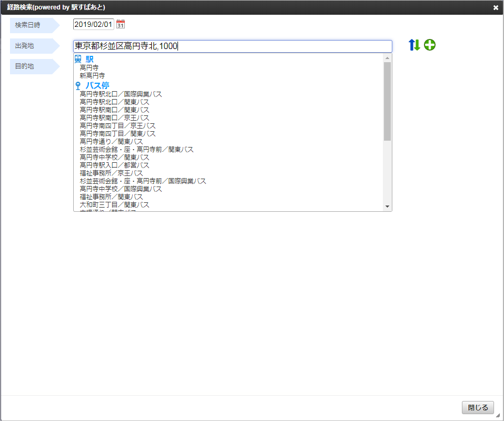This screenshot has height=421, width=504.
Task: Click the 駅 category header
Action: coord(90,59)
